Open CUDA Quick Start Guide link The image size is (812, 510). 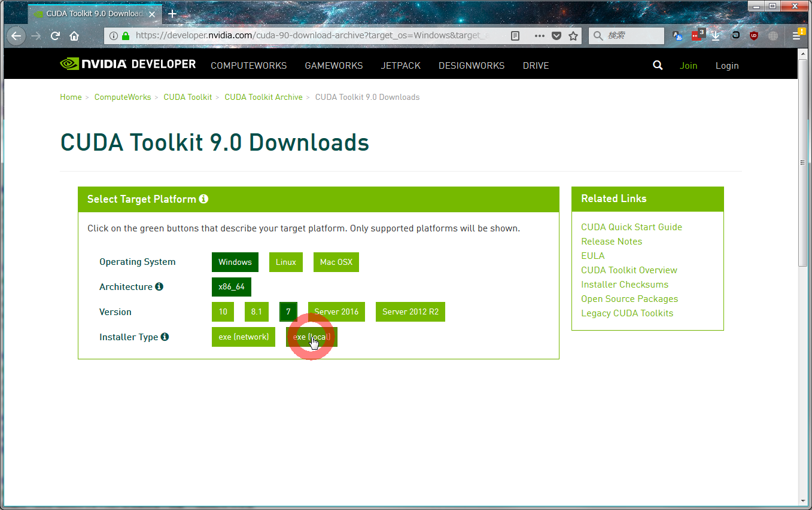631,227
